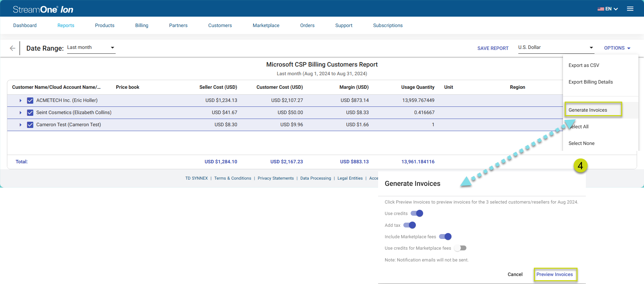The width and height of the screenshot is (644, 284).
Task: Choose Export as CSV option
Action: (584, 65)
